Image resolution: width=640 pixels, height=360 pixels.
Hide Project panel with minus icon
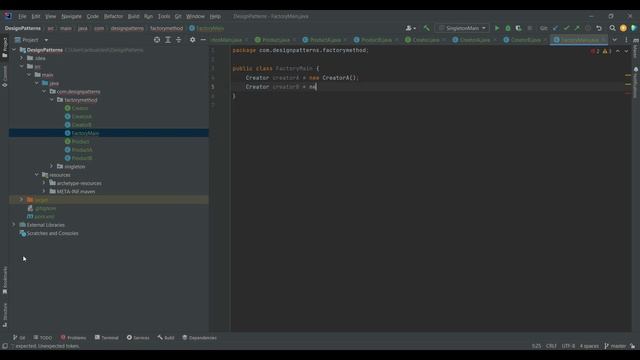click(x=203, y=40)
